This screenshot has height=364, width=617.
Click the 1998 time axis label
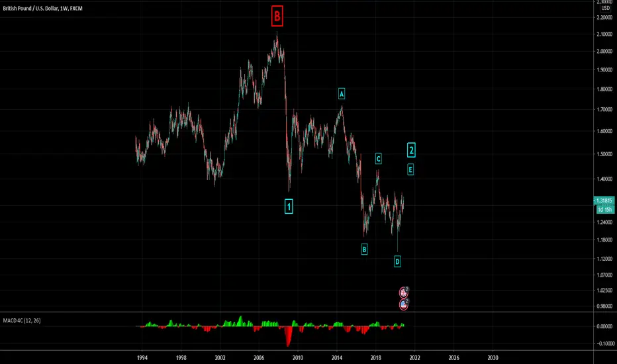(x=181, y=357)
